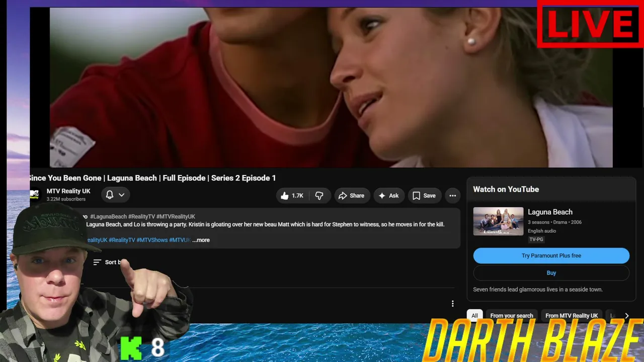Click the Laguna Beach show thumbnail
Screen dimensions: 644x362
click(x=498, y=221)
